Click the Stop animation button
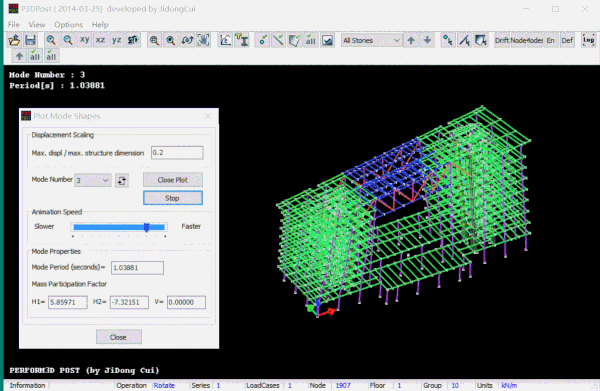 (x=173, y=198)
